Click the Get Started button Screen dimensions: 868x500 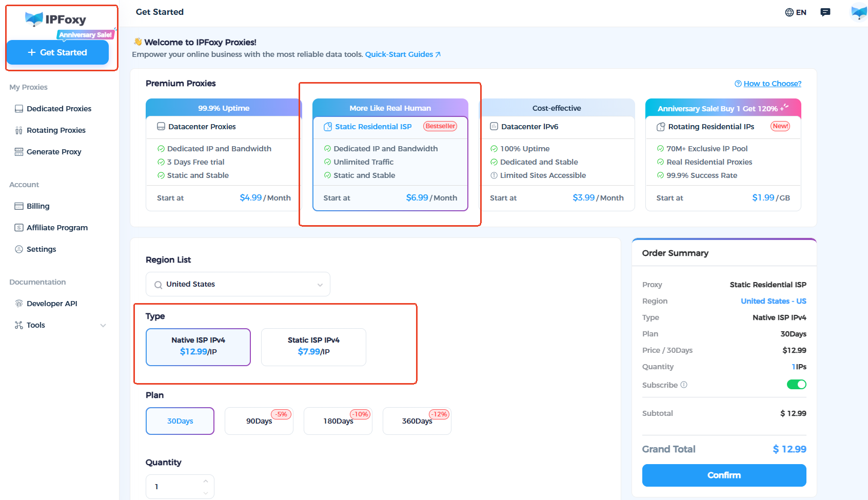57,52
